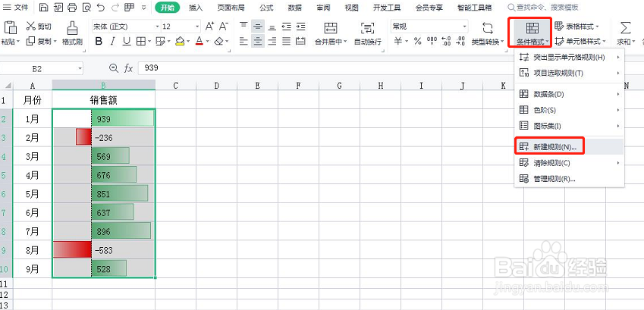Click Justify alignment icon
Screen dimensions: 644x310
pos(286,41)
